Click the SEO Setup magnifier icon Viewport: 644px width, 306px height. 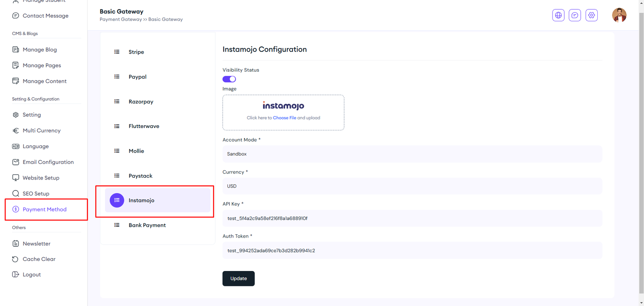[x=15, y=194]
